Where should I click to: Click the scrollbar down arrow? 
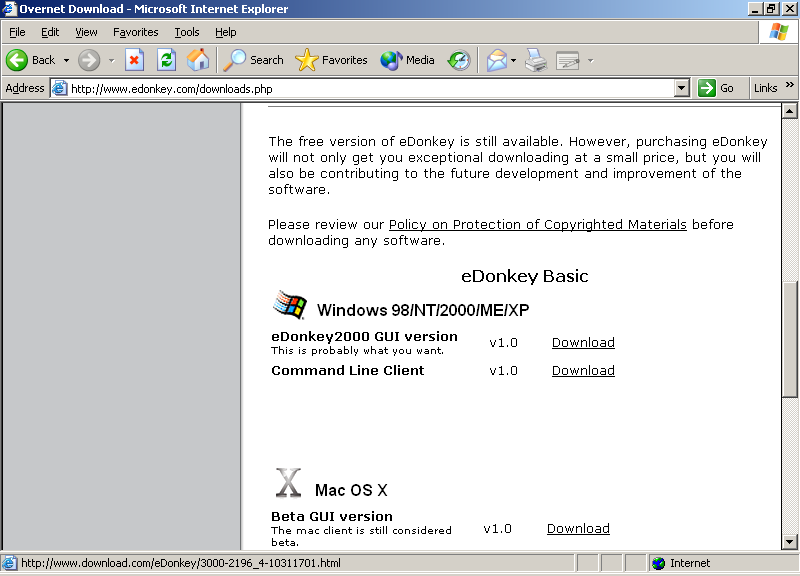pos(789,542)
